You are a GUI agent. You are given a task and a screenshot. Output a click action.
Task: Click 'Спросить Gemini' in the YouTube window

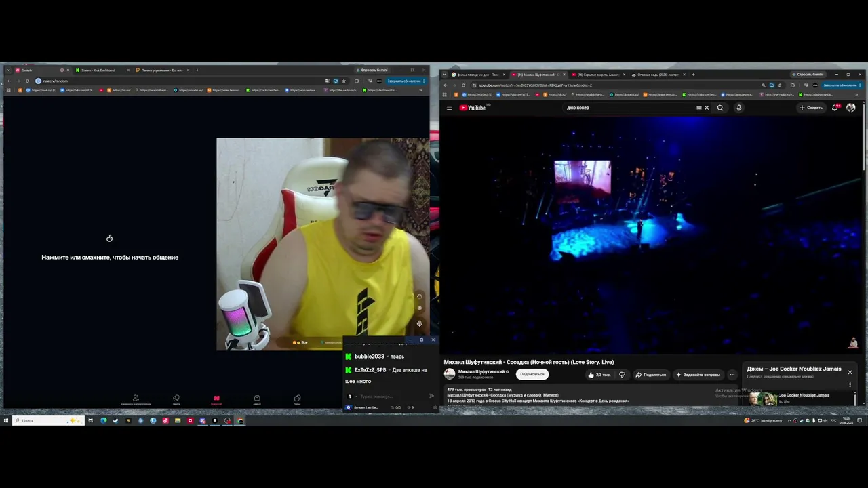click(808, 75)
